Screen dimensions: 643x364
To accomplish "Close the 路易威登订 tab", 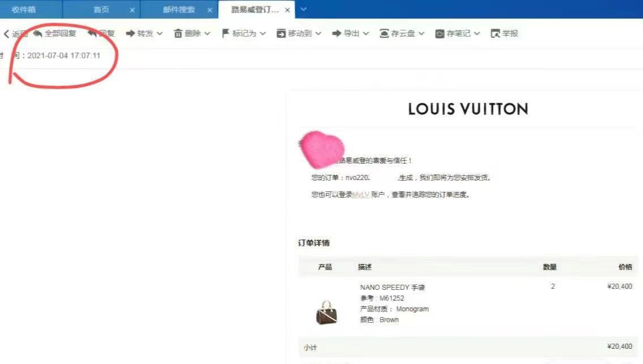I will pyautogui.click(x=287, y=9).
